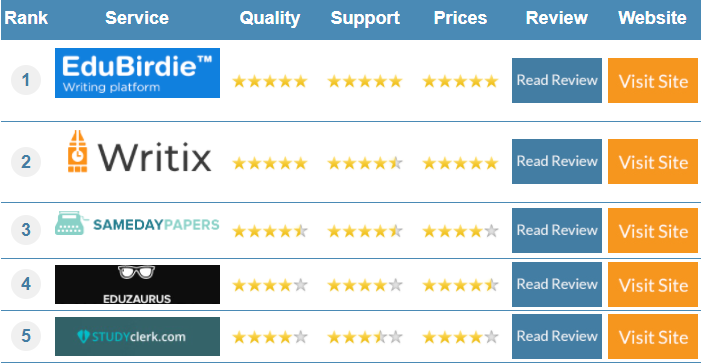Click the Prices column header
Viewport: 703px width, 363px height.
pyautogui.click(x=460, y=18)
